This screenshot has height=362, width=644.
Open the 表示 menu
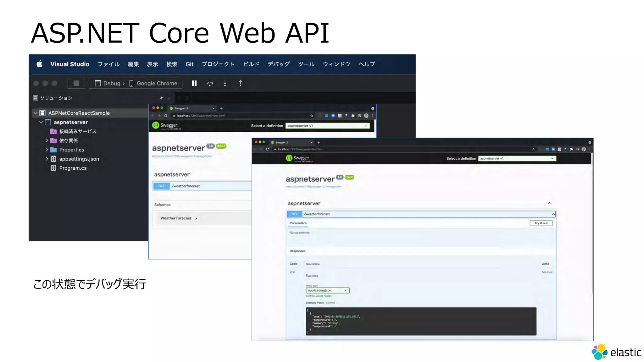(x=153, y=64)
